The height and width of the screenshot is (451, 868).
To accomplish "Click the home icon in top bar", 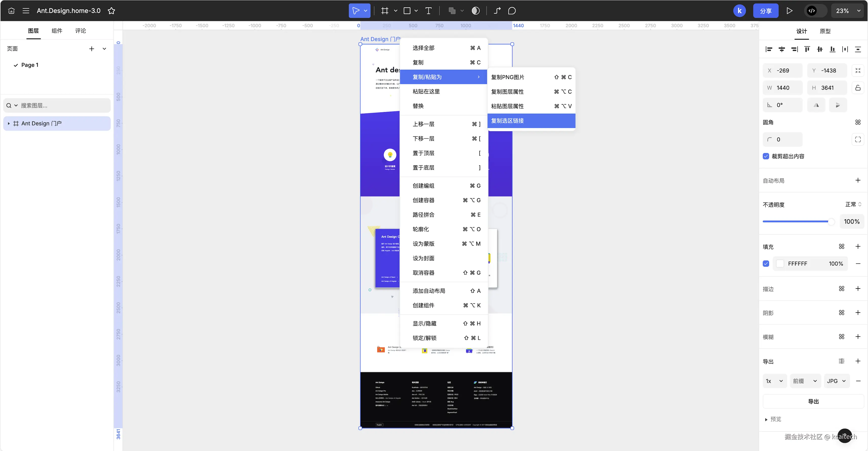I will click(11, 11).
